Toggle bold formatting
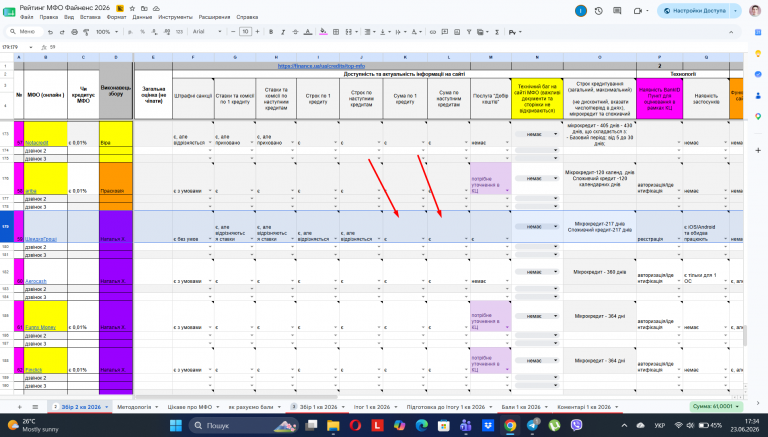 click(271, 32)
